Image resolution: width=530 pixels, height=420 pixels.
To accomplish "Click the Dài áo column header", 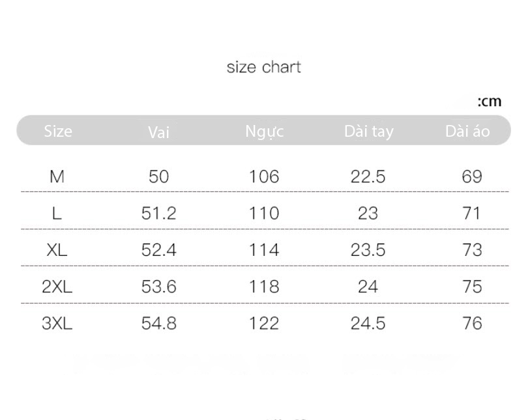I will click(467, 131).
